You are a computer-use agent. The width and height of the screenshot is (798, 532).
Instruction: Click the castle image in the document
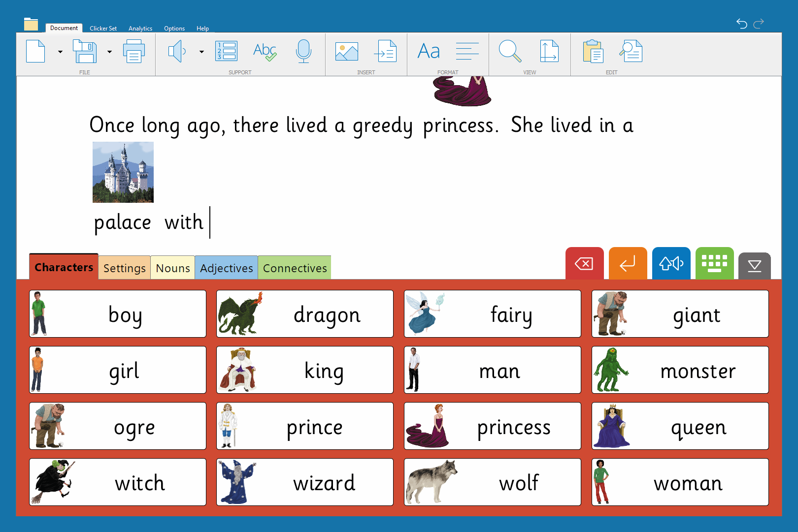pos(123,172)
